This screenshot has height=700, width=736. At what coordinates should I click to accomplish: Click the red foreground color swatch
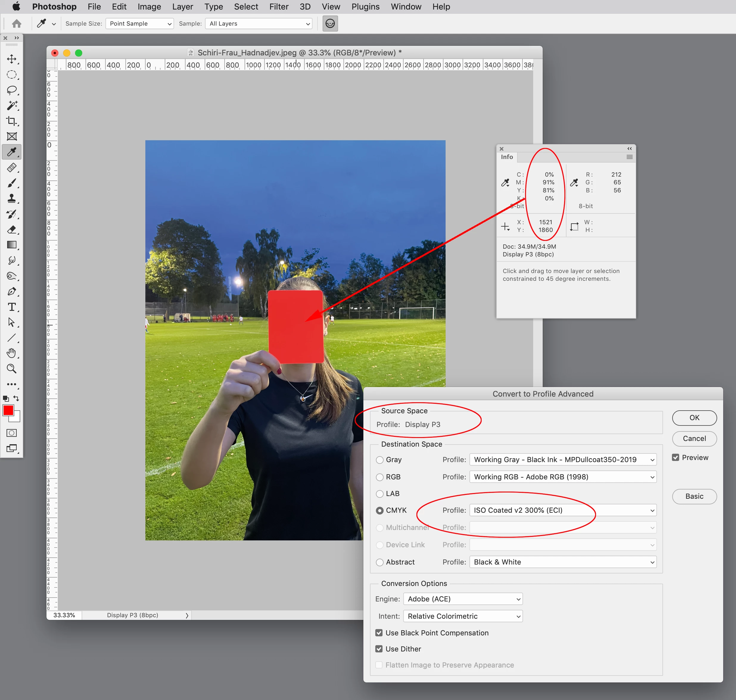point(8,411)
